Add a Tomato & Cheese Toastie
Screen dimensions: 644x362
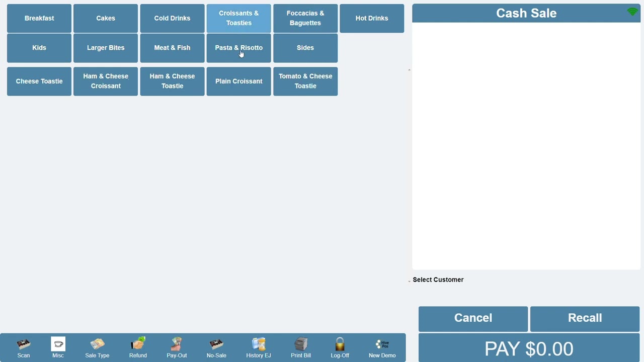click(x=305, y=81)
